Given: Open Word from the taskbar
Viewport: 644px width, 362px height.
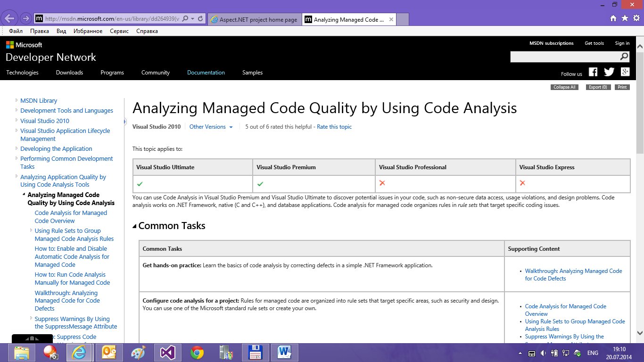Looking at the screenshot, I should pos(284,352).
